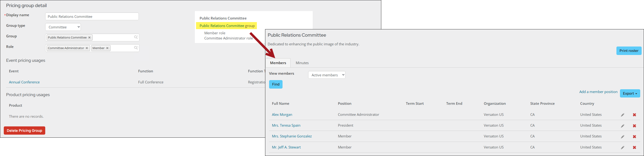This screenshot has width=644, height=156.
Task: Remove Committee Administrator tag from Role
Action: click(87, 48)
